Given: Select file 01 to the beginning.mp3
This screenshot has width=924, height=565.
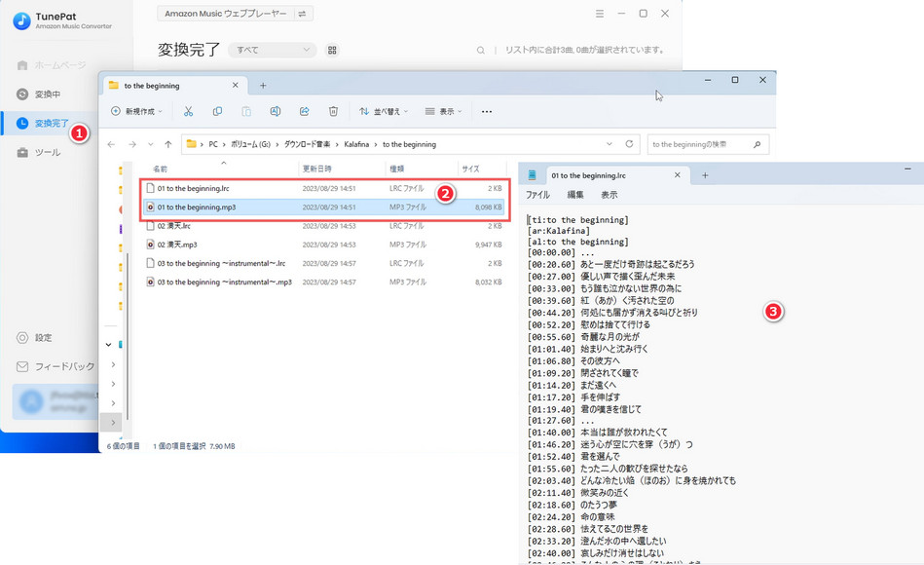Looking at the screenshot, I should tap(324, 207).
